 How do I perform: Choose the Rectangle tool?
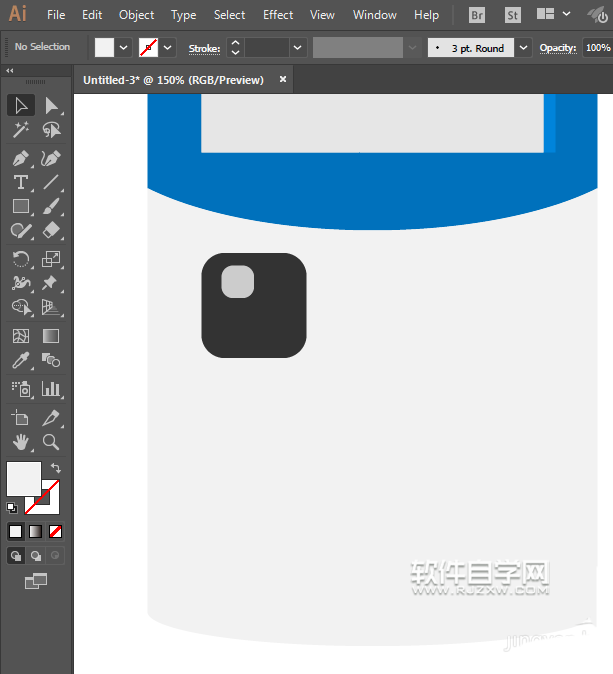(x=20, y=207)
